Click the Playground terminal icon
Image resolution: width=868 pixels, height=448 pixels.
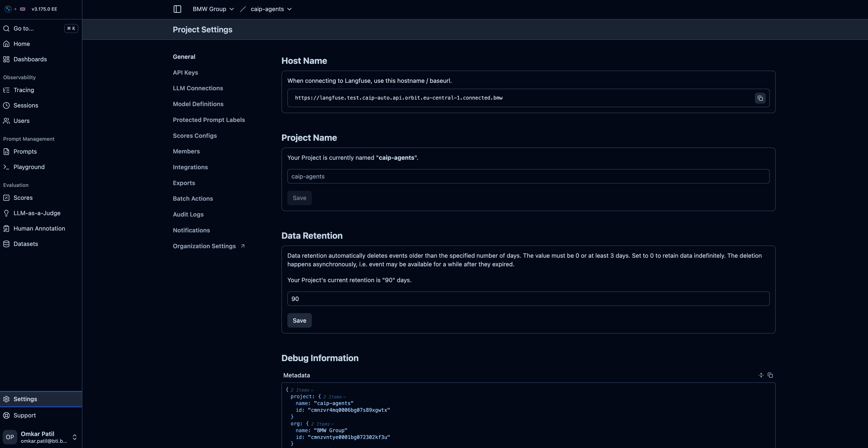(6, 167)
